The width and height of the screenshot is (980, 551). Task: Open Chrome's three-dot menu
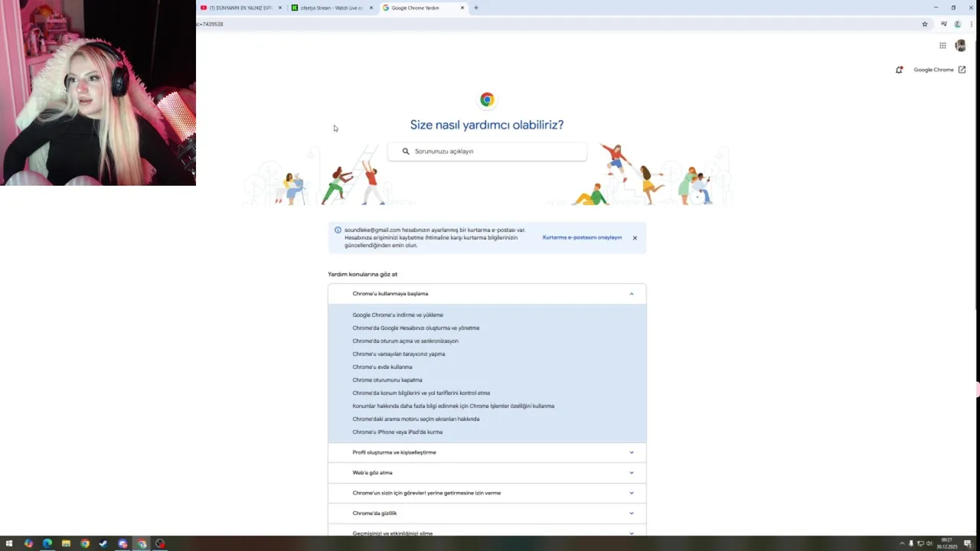[x=971, y=24]
